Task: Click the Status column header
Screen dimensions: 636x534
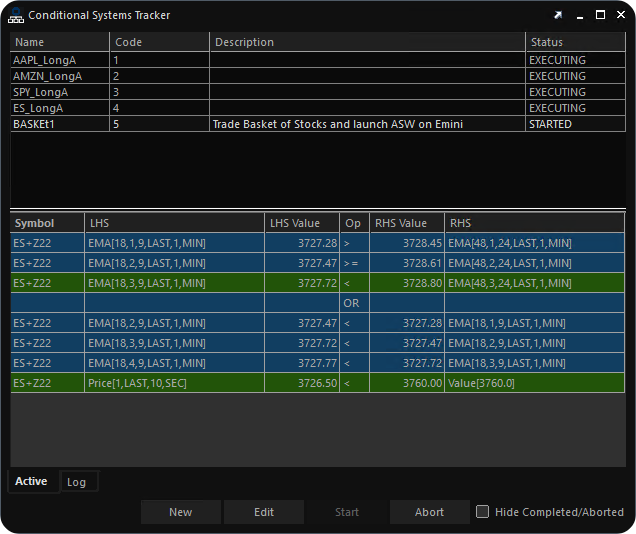Action: click(x=576, y=42)
